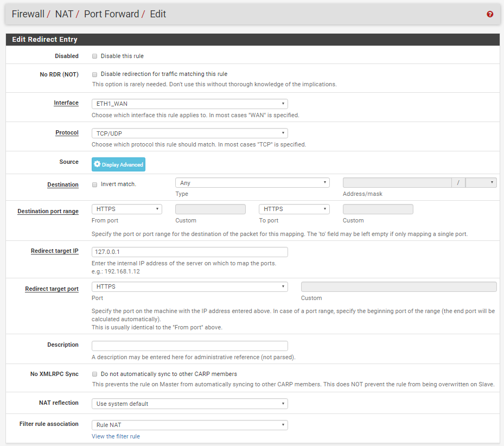Check Do not automatically sync CARP
Image resolution: width=504 pixels, height=446 pixels.
point(94,374)
